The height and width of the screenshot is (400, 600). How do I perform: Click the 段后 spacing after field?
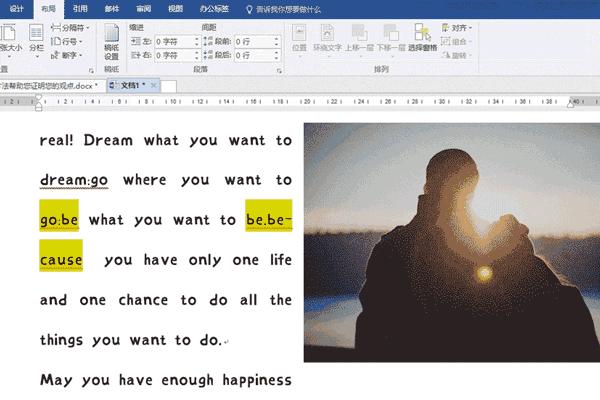[x=257, y=55]
